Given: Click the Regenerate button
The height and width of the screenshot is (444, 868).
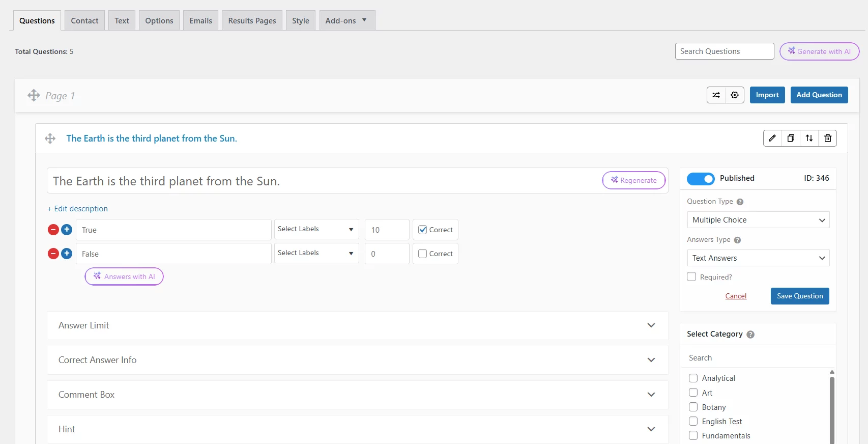Looking at the screenshot, I should point(634,180).
